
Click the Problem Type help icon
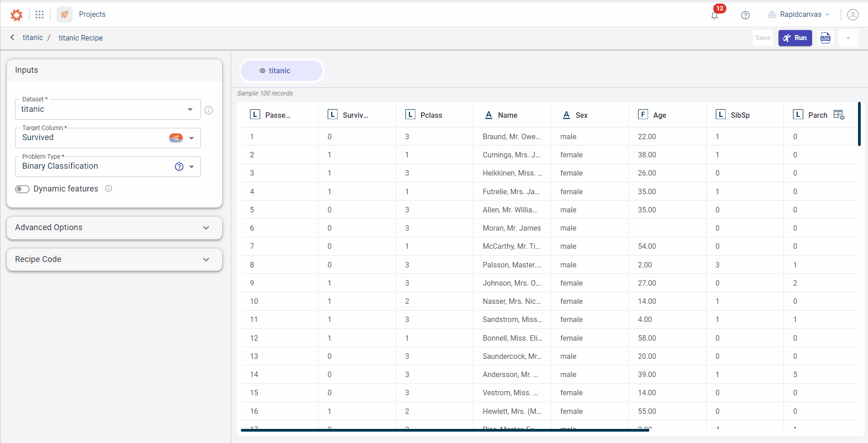pyautogui.click(x=179, y=166)
